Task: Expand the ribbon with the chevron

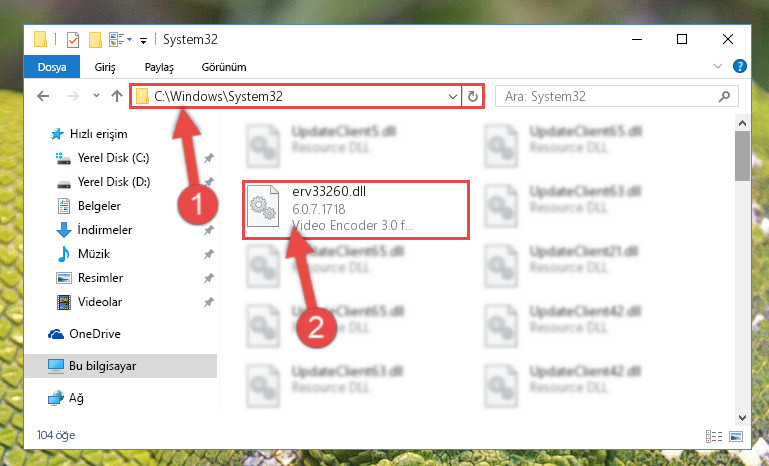Action: pyautogui.click(x=718, y=66)
